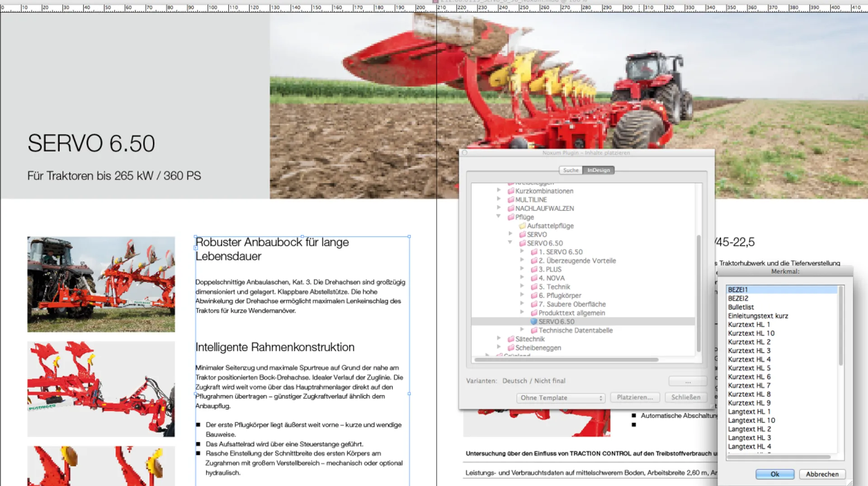
Task: Click the Sätechnik folder icon
Action: tap(511, 339)
